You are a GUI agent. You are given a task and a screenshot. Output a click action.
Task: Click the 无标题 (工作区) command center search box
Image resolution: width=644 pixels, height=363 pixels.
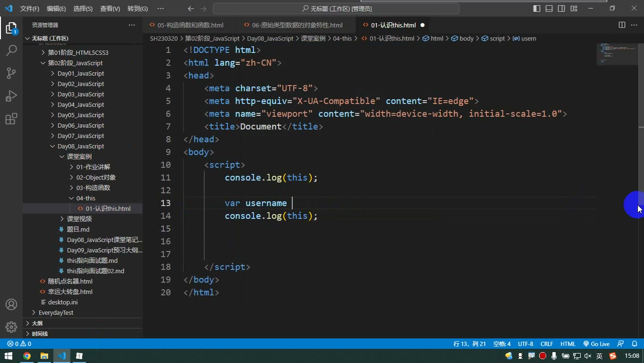pos(336,9)
